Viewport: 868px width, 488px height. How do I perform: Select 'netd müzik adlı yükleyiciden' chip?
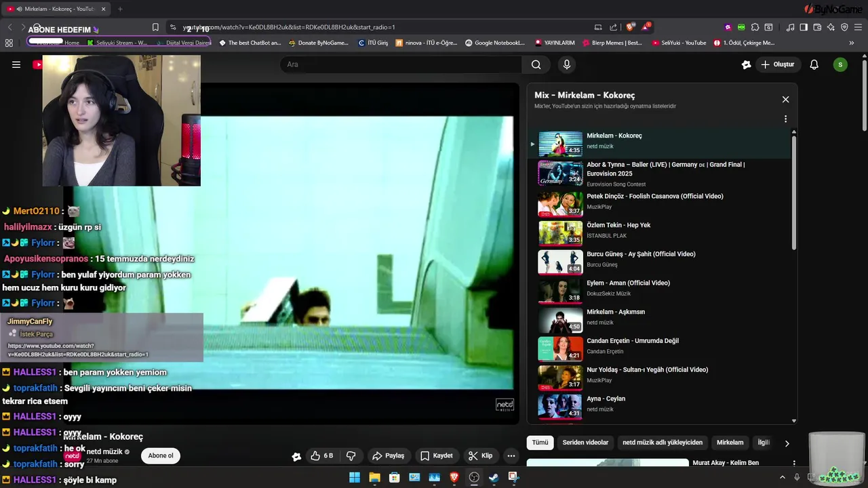(663, 443)
